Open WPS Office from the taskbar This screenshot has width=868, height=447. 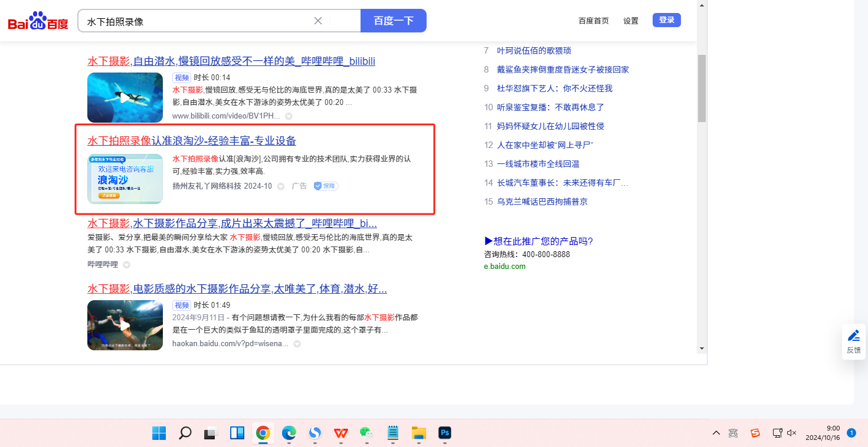[x=340, y=433]
